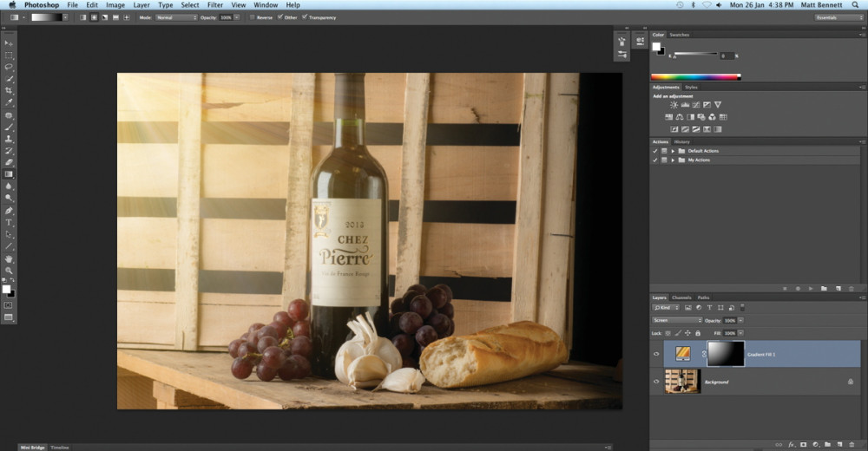The image size is (868, 451).
Task: Click the Gradient Fill 1 mask thumbnail
Action: (726, 354)
